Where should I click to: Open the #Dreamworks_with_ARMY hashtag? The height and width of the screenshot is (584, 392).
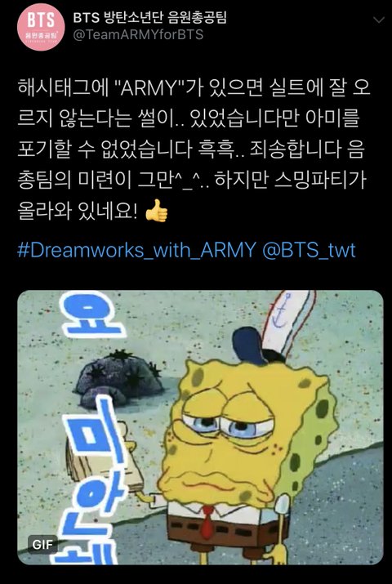pos(136,250)
